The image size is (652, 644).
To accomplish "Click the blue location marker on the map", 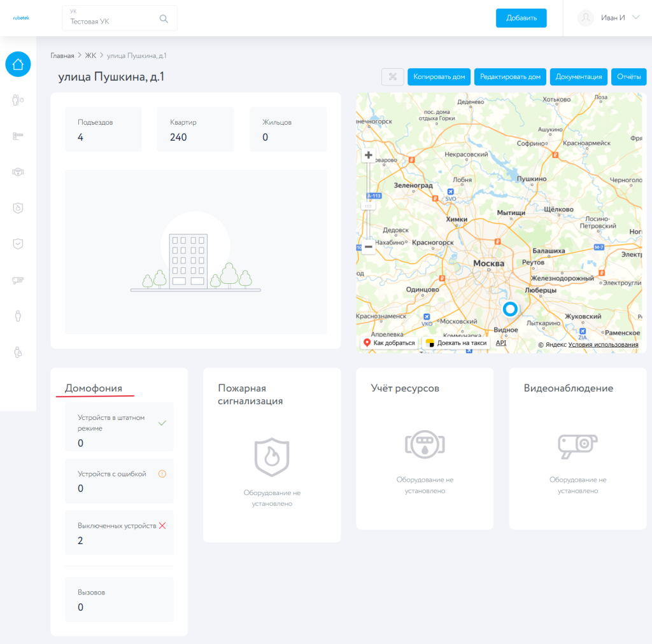I will (510, 309).
